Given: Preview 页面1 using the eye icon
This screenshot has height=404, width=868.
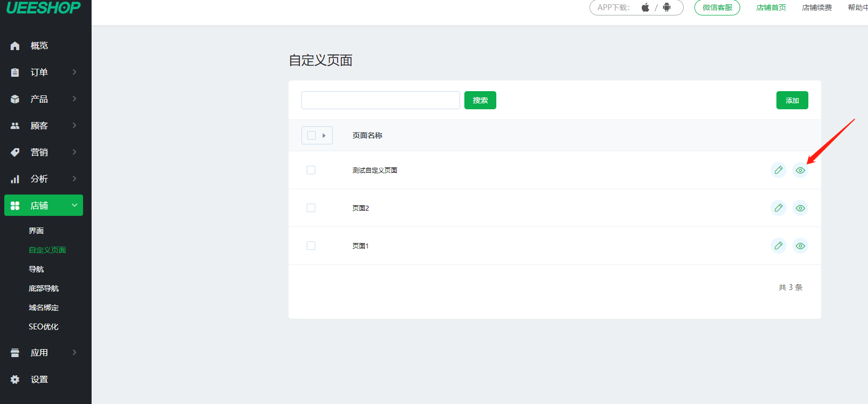Looking at the screenshot, I should tap(800, 246).
